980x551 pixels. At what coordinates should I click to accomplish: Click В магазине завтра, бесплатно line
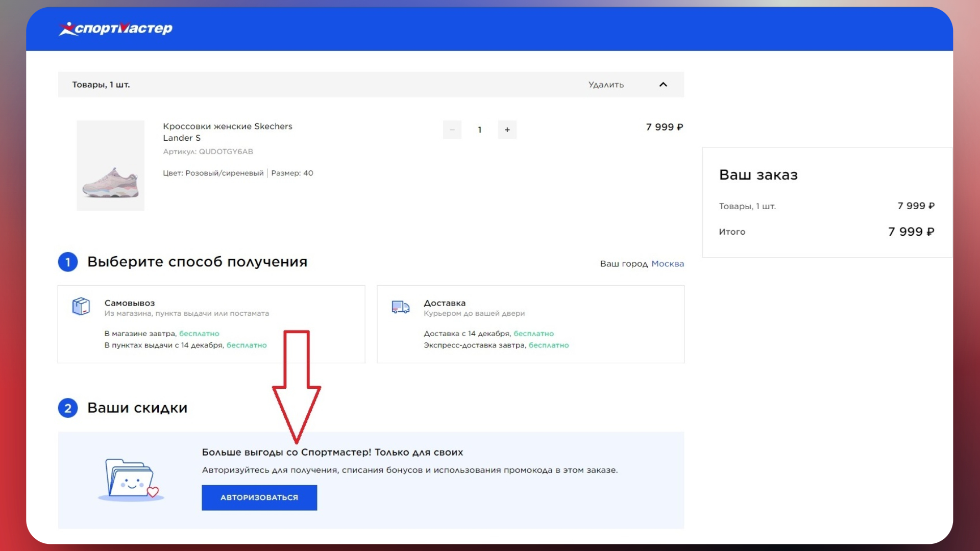pos(162,334)
